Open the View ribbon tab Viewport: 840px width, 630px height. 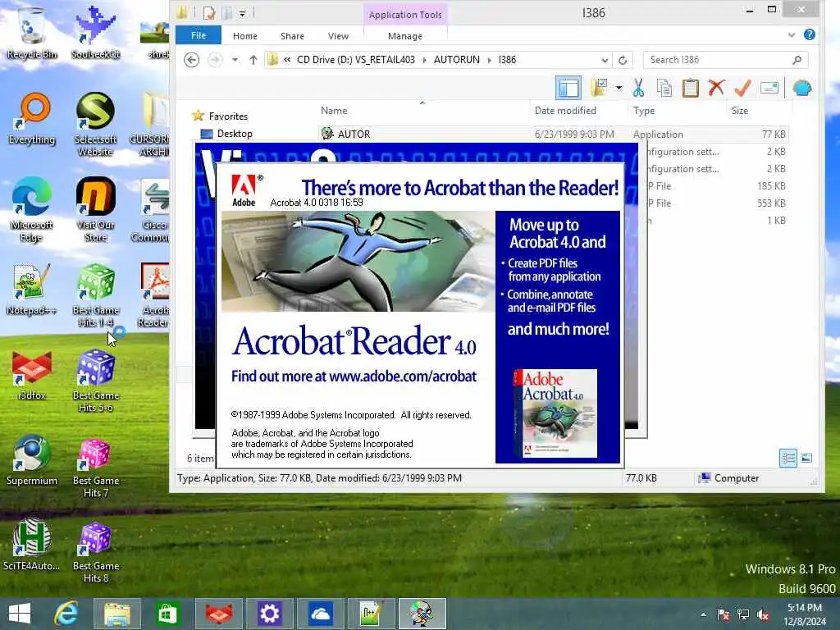tap(338, 36)
